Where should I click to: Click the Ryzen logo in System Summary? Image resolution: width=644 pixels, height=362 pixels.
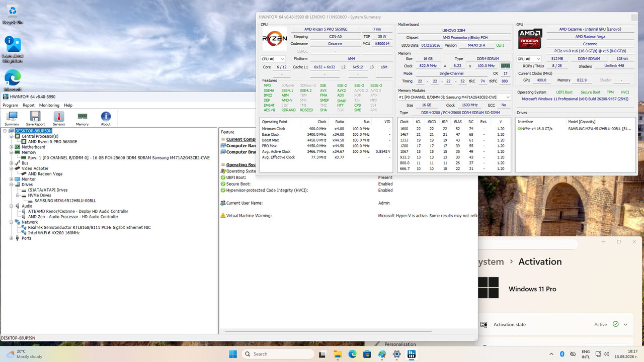(275, 38)
